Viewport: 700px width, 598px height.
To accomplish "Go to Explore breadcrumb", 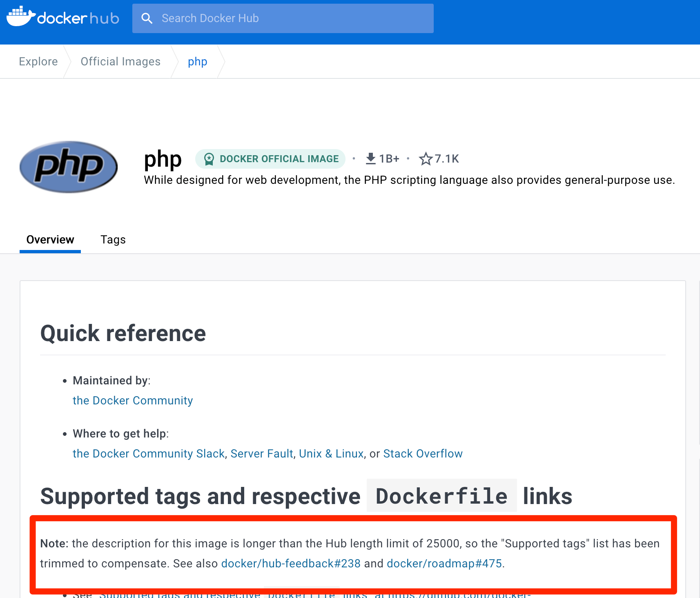I will coord(38,62).
